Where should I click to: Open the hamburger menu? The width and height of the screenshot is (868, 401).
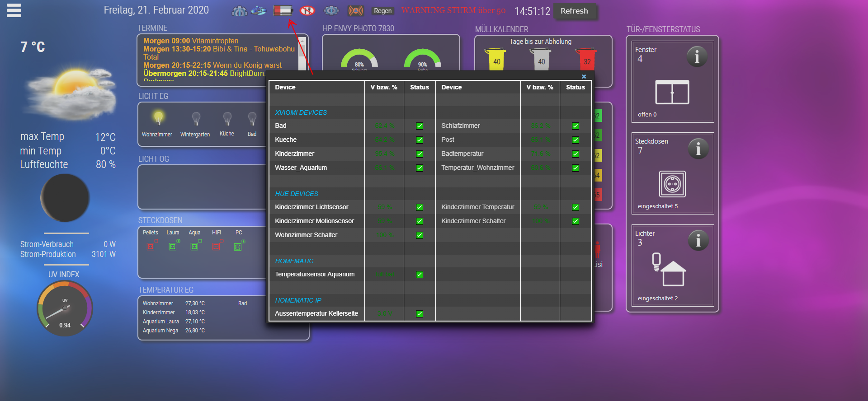[14, 10]
